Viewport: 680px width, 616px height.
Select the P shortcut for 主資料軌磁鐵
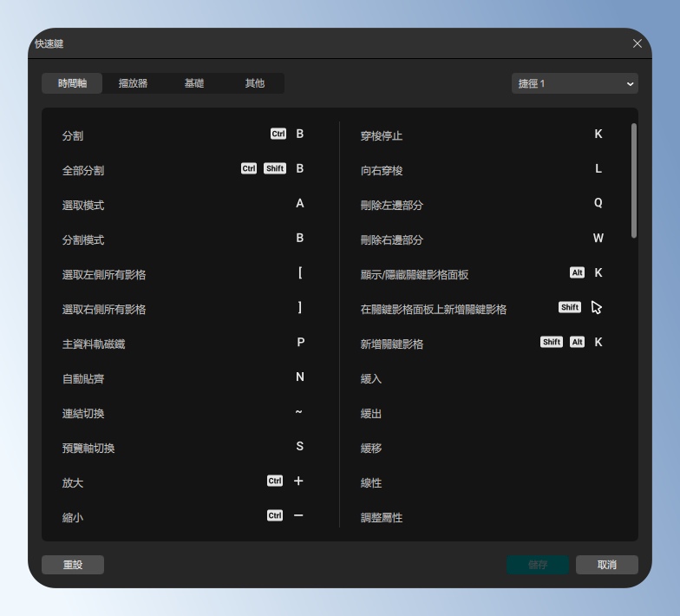(300, 343)
